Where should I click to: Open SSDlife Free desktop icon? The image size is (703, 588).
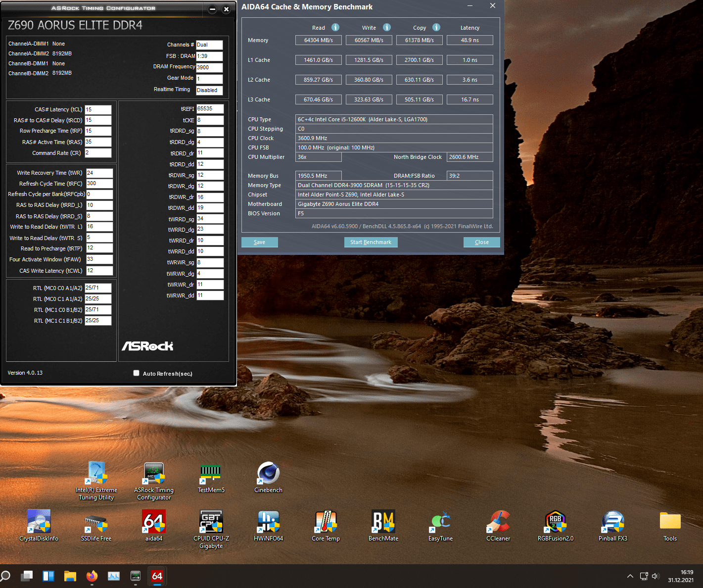point(96,526)
